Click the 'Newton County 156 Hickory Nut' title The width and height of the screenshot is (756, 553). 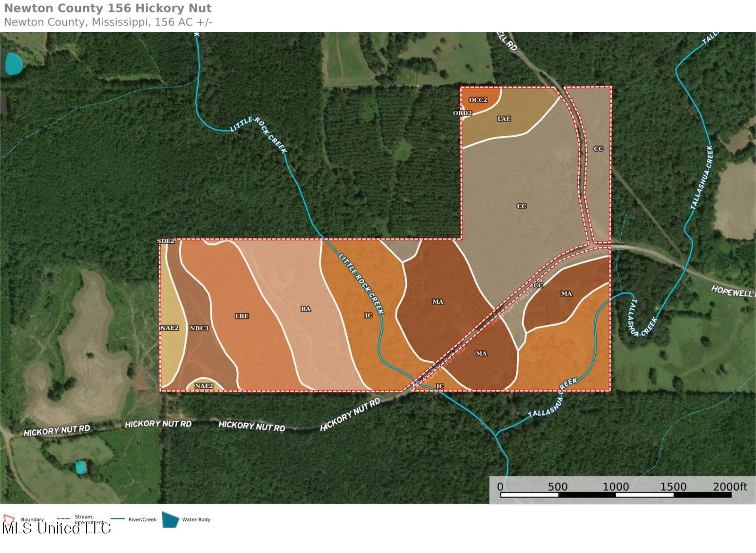coord(108,8)
